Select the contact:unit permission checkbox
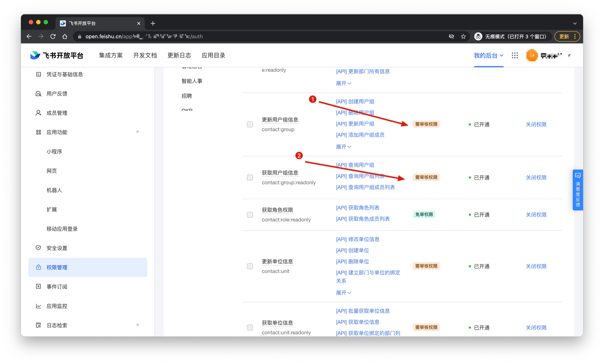The height and width of the screenshot is (364, 604). pos(250,266)
